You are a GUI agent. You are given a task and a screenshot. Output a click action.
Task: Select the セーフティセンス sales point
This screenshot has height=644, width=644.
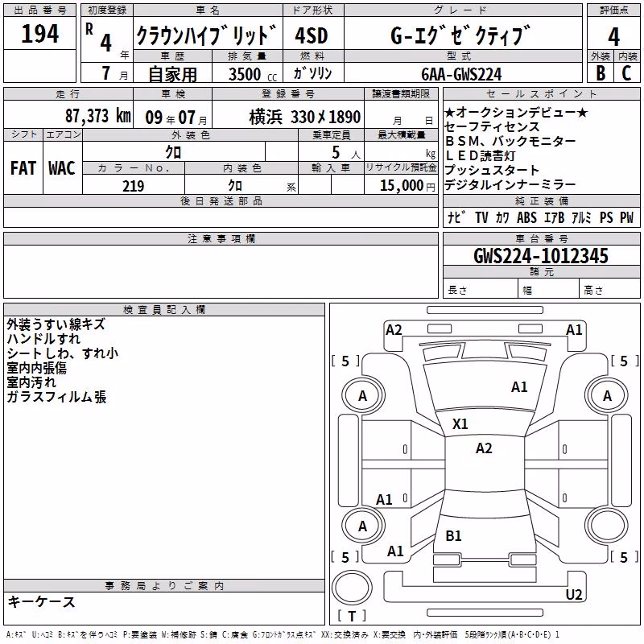click(492, 126)
